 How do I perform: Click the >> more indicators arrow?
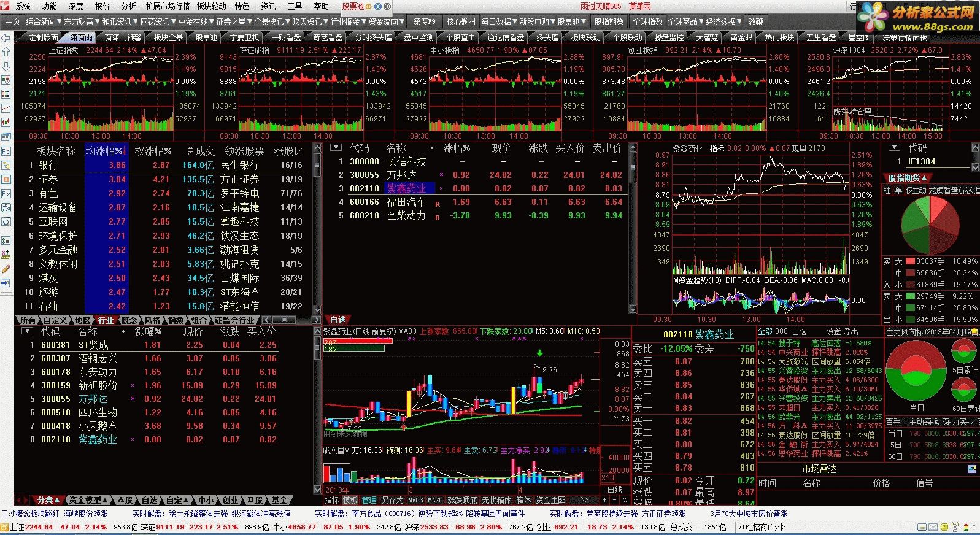[584, 500]
